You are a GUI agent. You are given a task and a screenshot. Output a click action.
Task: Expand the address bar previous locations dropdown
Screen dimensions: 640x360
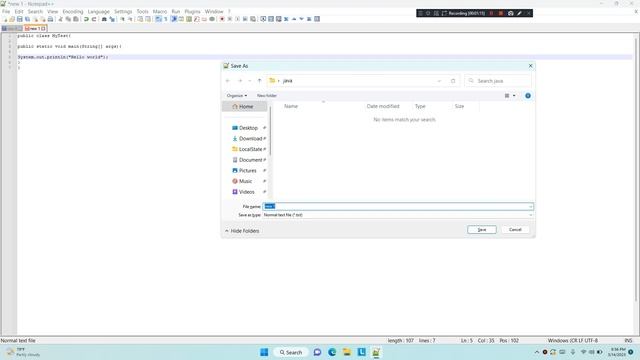(x=439, y=81)
